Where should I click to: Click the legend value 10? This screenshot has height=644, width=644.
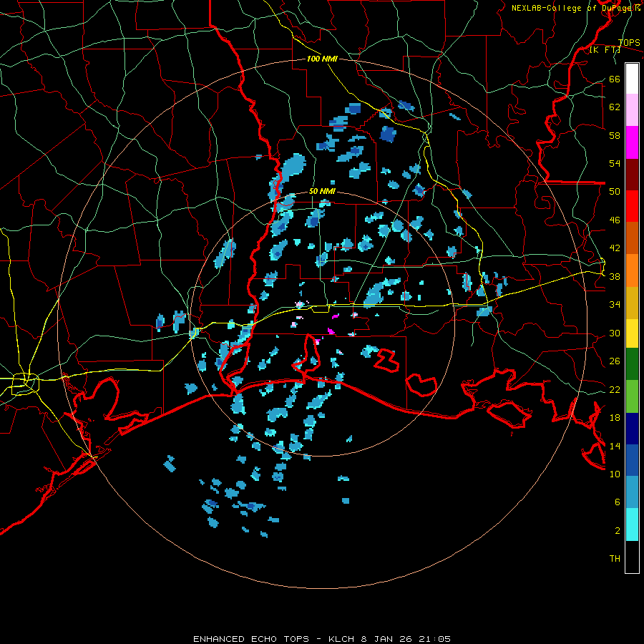click(x=615, y=474)
